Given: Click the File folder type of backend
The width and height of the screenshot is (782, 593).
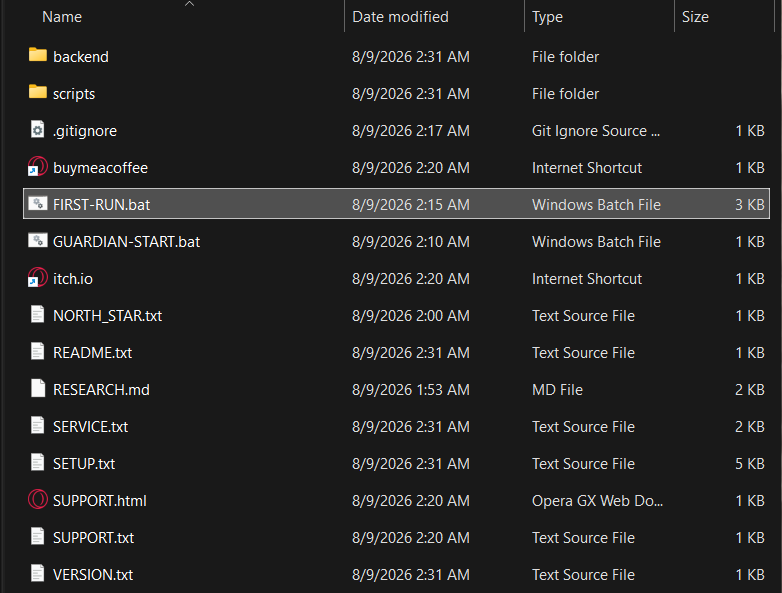Looking at the screenshot, I should [565, 57].
